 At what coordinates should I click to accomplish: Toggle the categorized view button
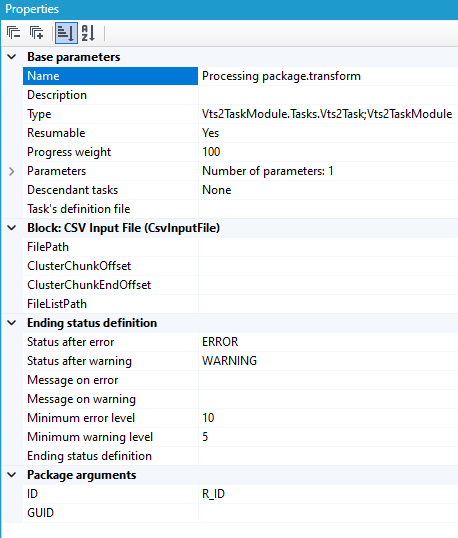66,33
